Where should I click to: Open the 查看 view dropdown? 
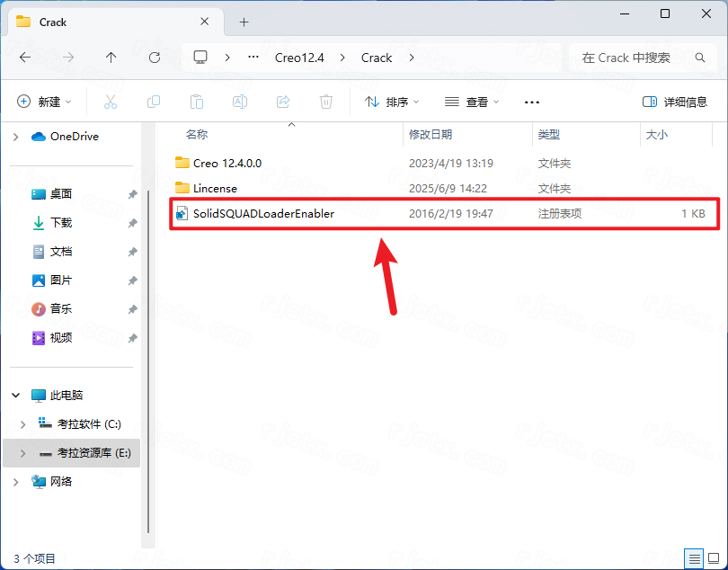tap(472, 102)
